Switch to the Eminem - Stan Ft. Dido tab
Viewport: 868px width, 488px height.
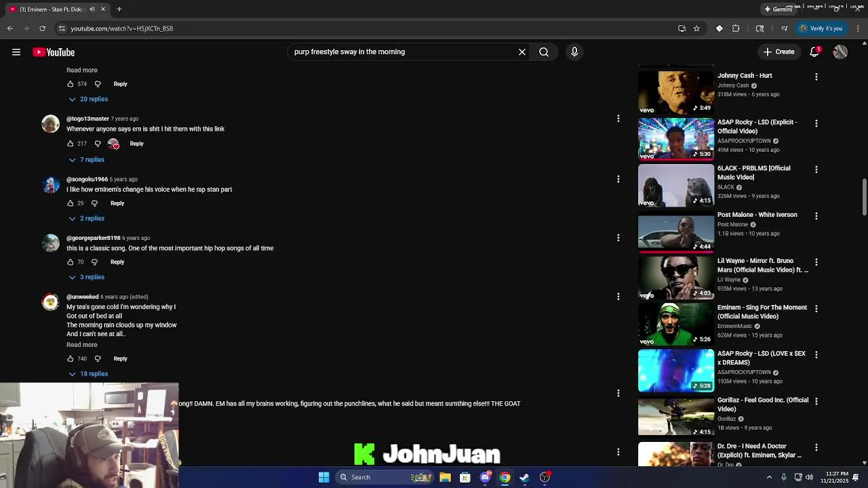(x=51, y=9)
